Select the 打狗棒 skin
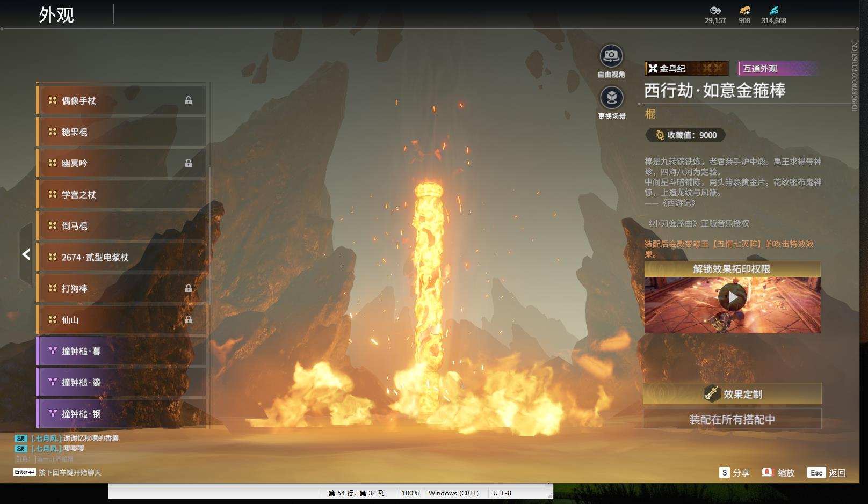 121,288
